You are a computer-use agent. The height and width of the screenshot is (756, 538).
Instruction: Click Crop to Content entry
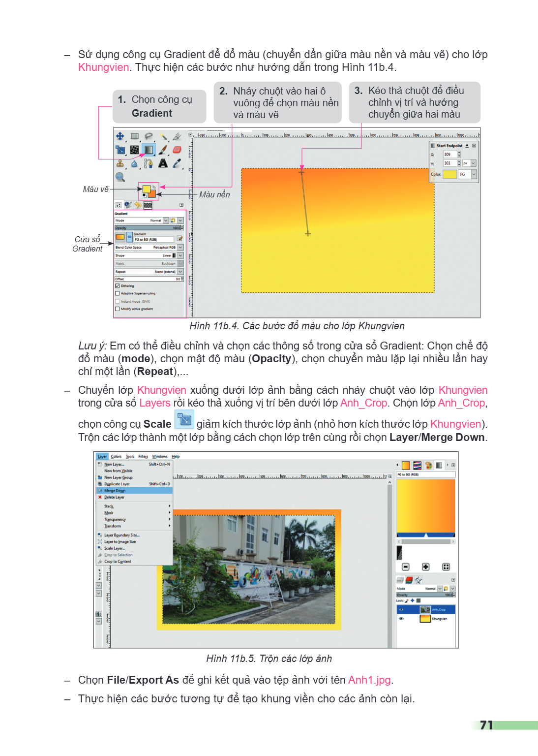point(135,562)
